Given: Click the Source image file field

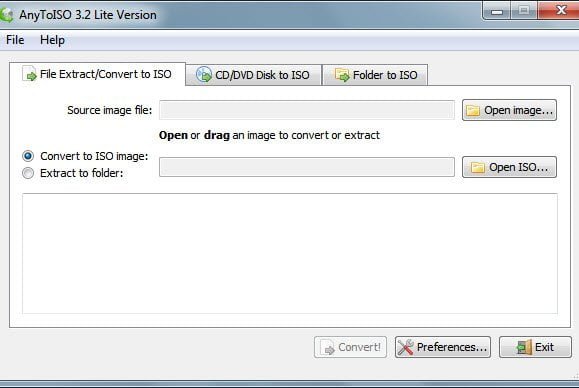Looking at the screenshot, I should tap(307, 110).
